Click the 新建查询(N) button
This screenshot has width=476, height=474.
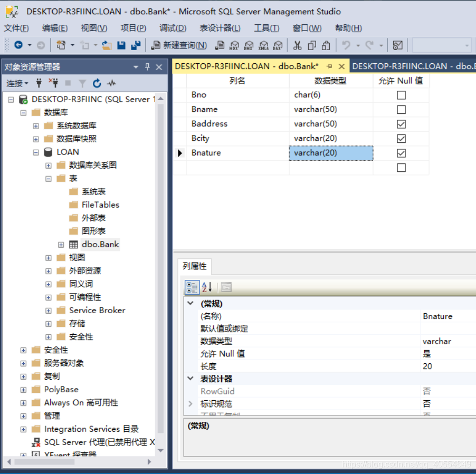coord(179,45)
